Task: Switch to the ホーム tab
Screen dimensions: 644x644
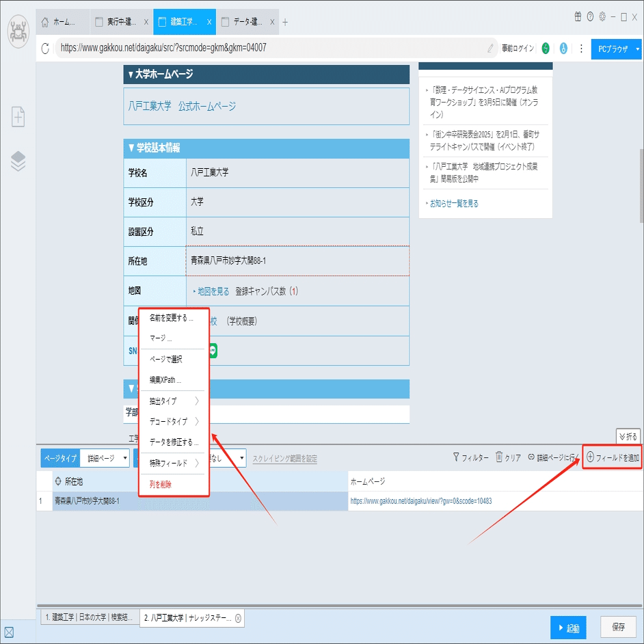Action: tap(62, 22)
